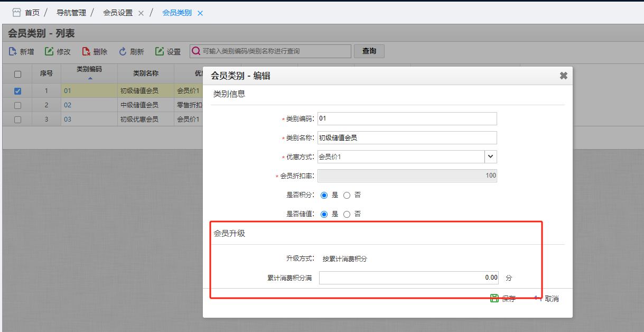Select the 会员类别 tab

[x=177, y=12]
